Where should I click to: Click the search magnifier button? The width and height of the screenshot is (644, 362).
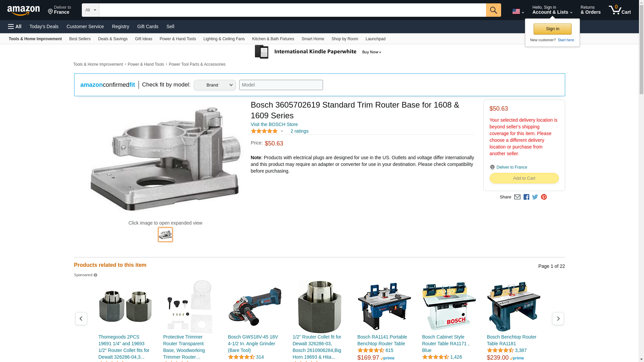coord(493,10)
